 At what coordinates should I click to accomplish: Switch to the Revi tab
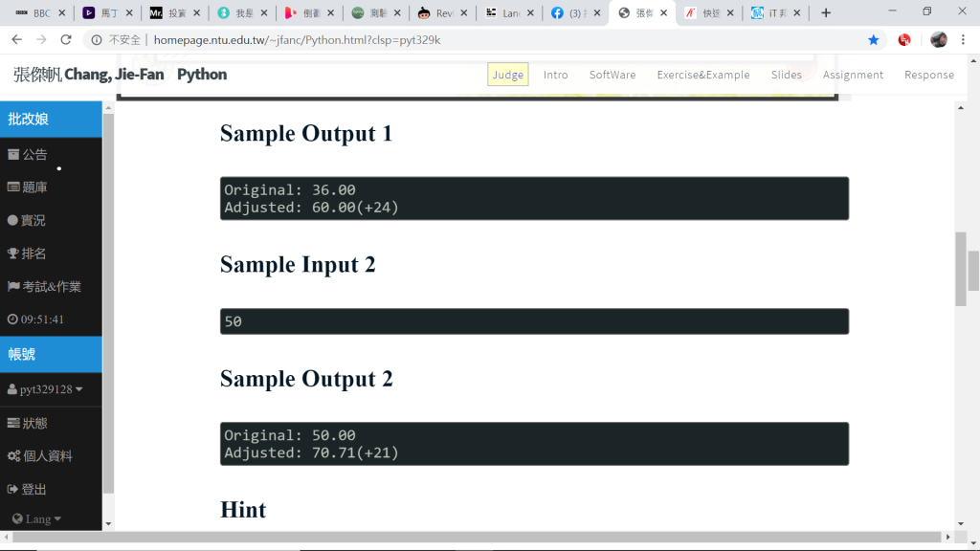[x=441, y=12]
